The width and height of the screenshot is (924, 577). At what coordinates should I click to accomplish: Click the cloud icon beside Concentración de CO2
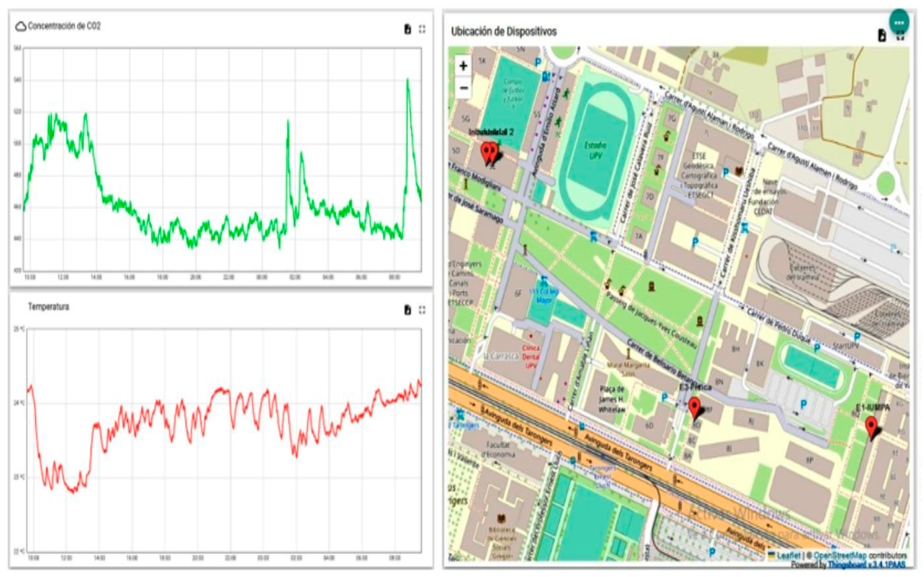21,26
